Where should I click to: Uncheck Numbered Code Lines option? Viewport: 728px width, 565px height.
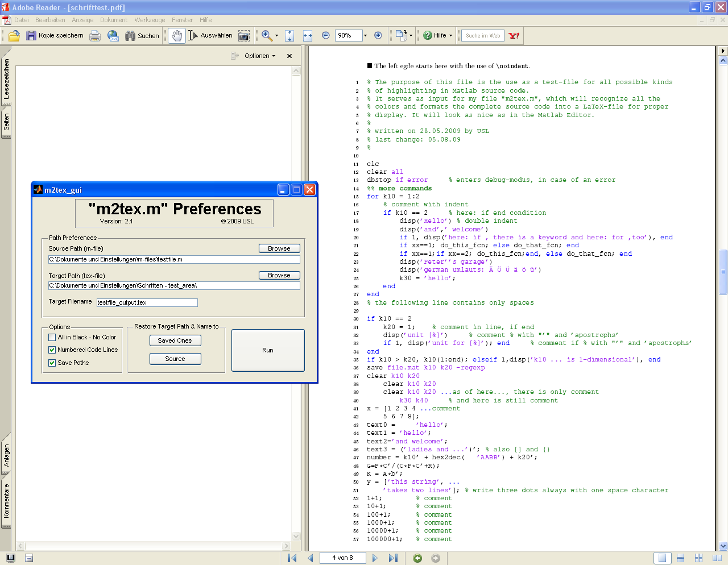click(52, 350)
